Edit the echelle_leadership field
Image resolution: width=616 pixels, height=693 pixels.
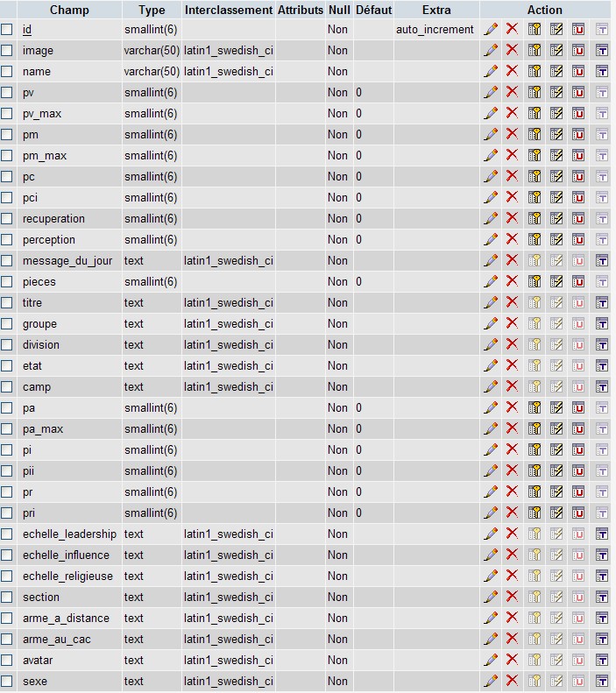[491, 534]
